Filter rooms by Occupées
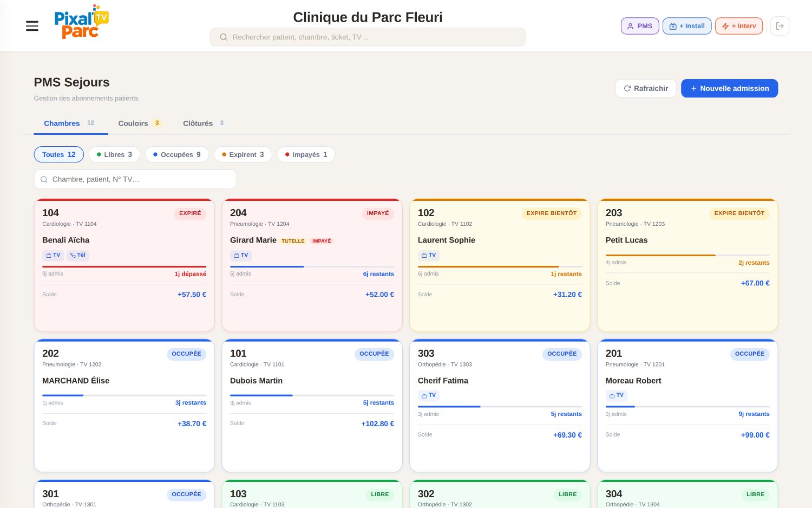This screenshot has width=812, height=508. click(177, 154)
